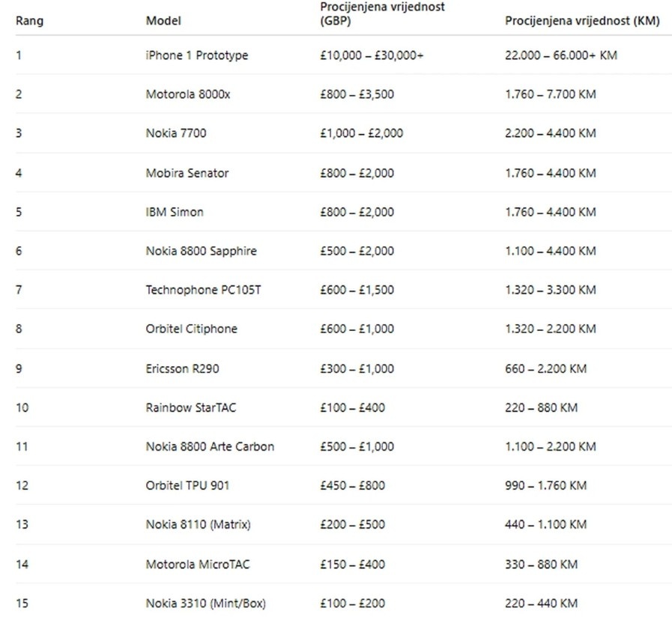Click the Procijenjena vrijednost (KM) header
This screenshot has height=626, width=672.
coord(582,21)
